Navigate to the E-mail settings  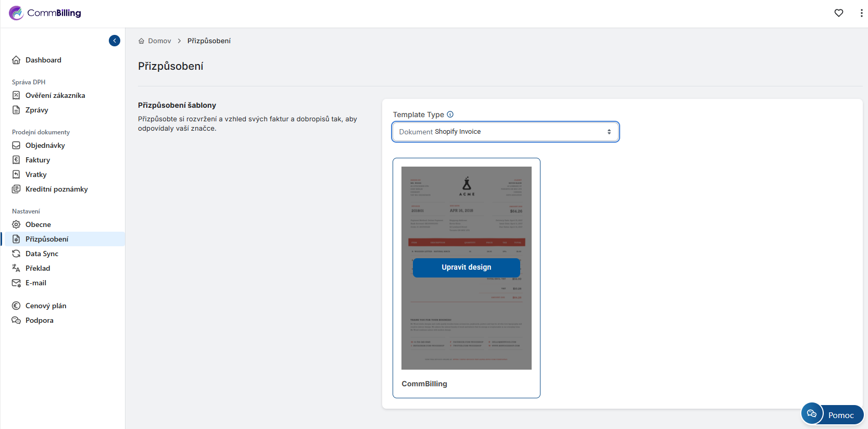(x=35, y=283)
